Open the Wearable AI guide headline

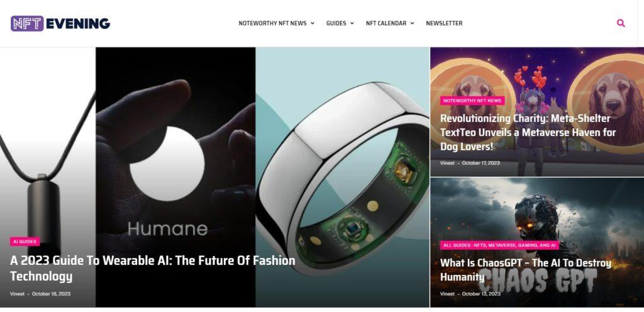152,268
